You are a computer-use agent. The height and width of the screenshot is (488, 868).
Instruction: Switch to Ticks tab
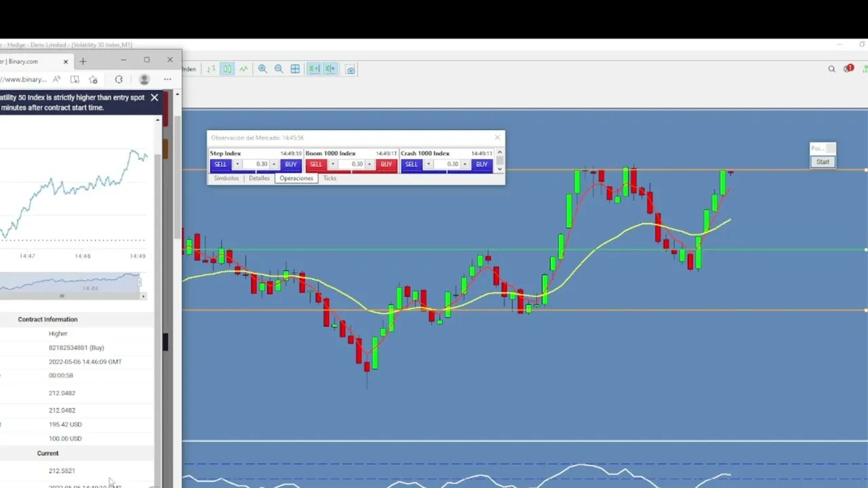click(330, 178)
